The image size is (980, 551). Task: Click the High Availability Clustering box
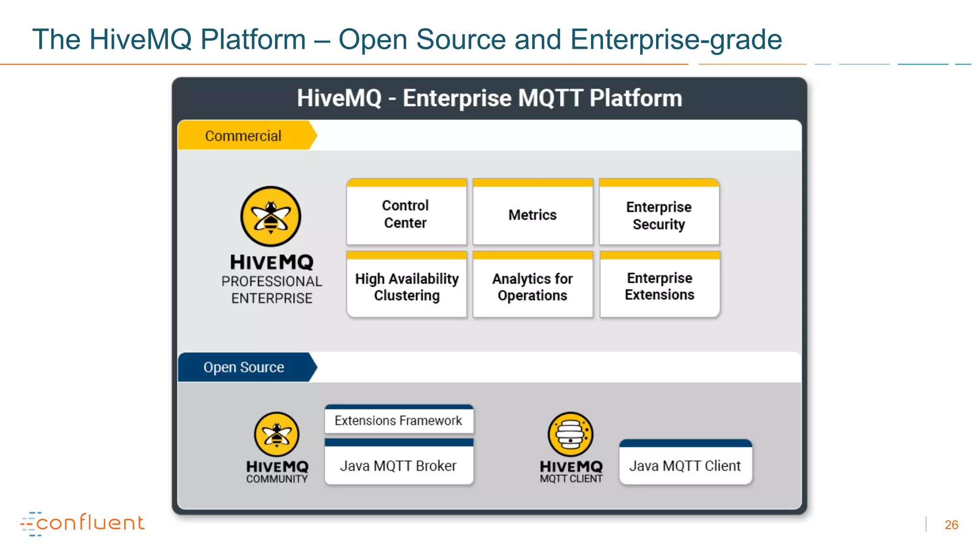pos(407,287)
